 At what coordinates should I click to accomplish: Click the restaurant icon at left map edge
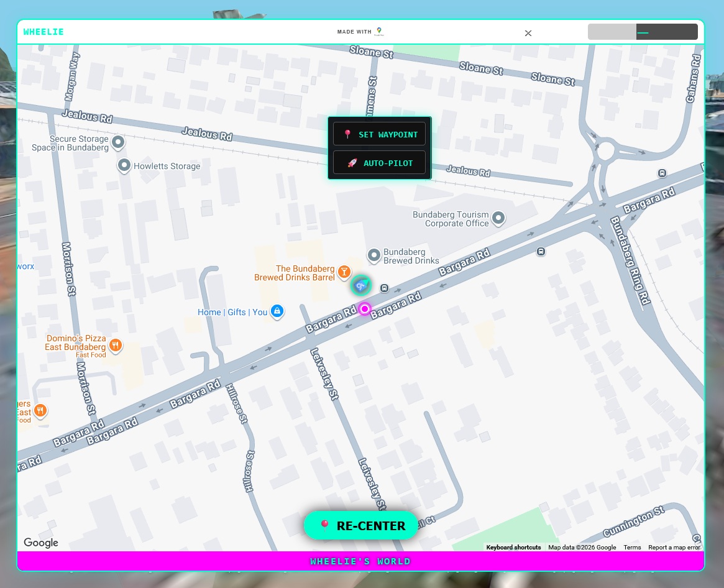pos(40,410)
